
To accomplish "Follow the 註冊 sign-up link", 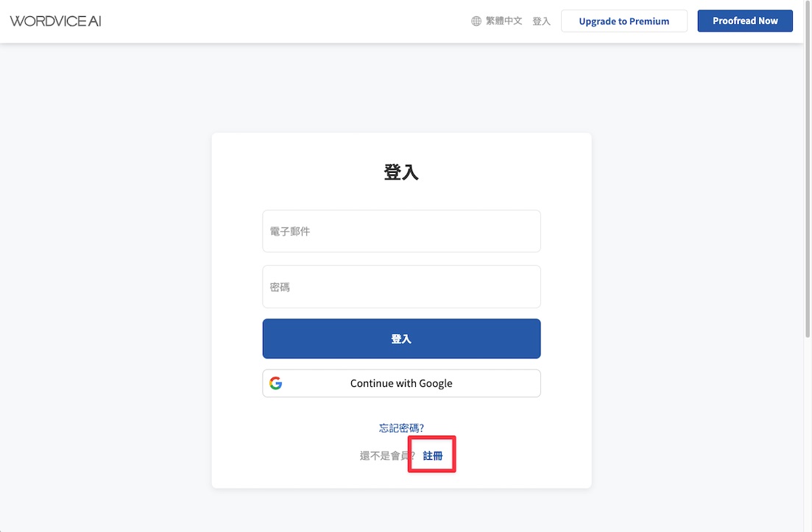I will click(432, 455).
